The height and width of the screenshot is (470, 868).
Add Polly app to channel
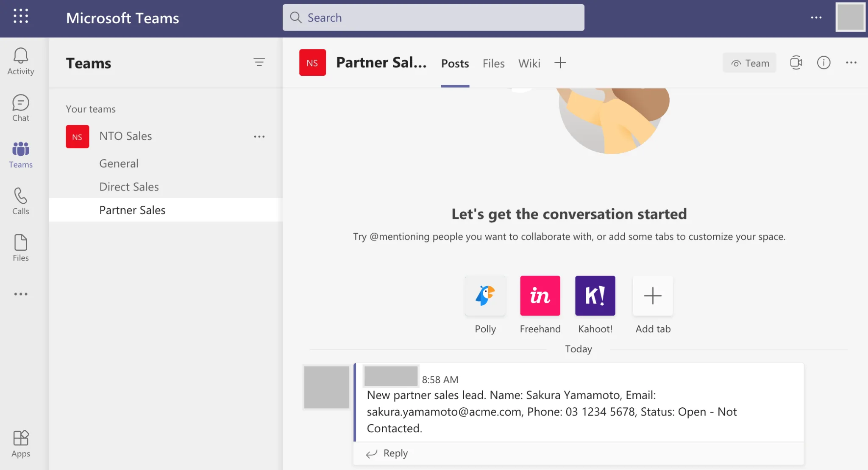point(485,295)
